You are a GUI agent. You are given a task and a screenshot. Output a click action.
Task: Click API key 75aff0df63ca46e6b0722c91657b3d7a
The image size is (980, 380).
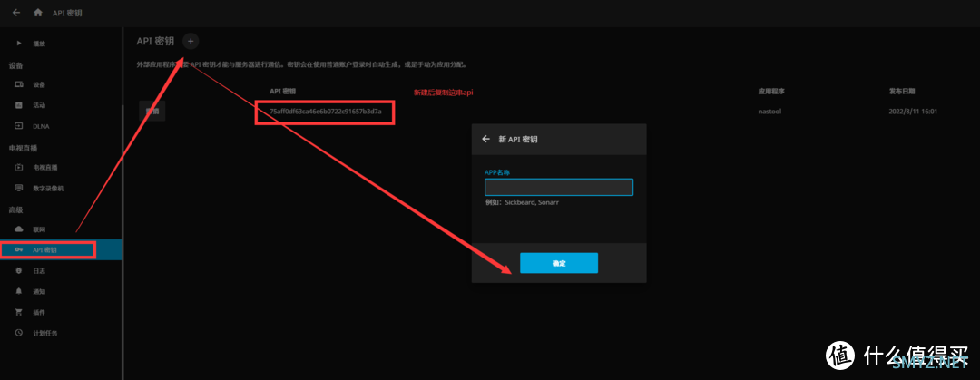(325, 112)
